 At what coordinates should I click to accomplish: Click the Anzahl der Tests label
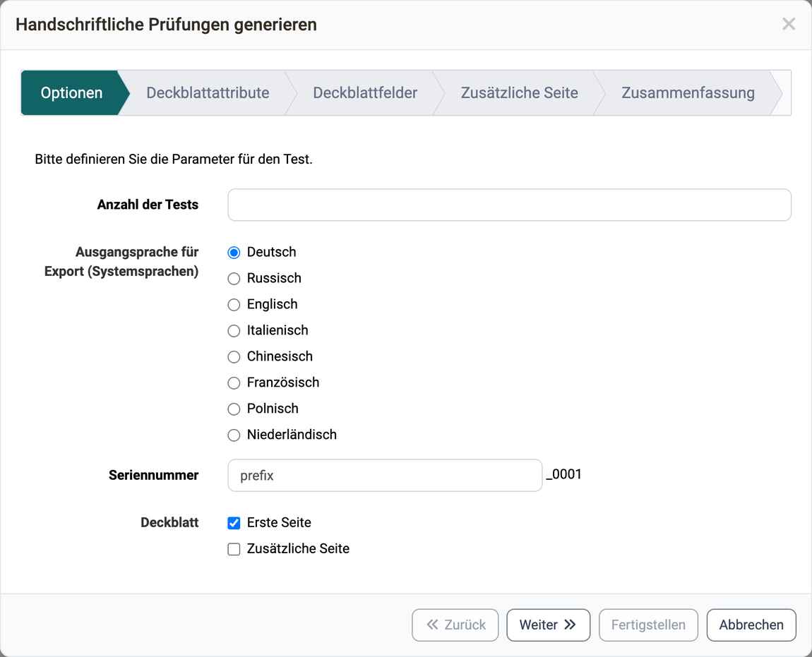coord(148,205)
